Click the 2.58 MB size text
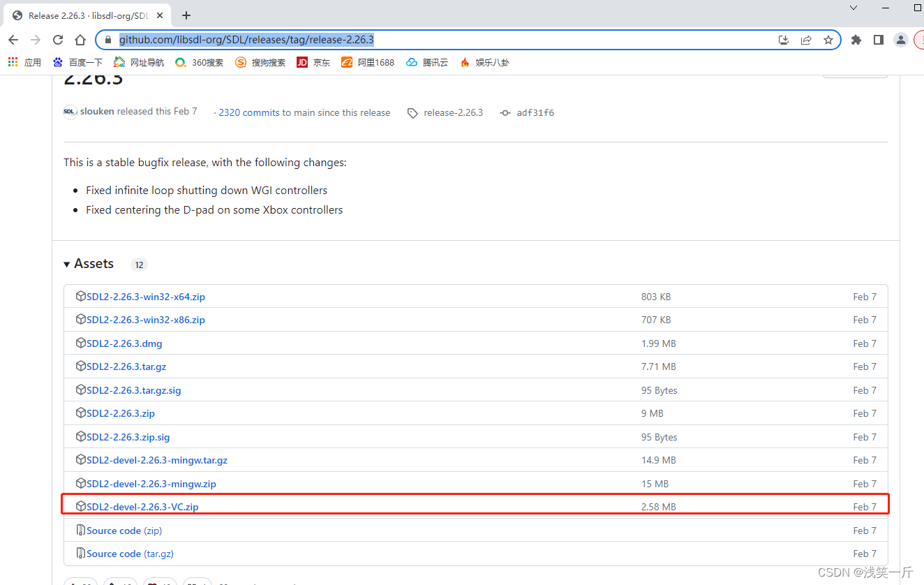924x585 pixels. click(x=658, y=507)
